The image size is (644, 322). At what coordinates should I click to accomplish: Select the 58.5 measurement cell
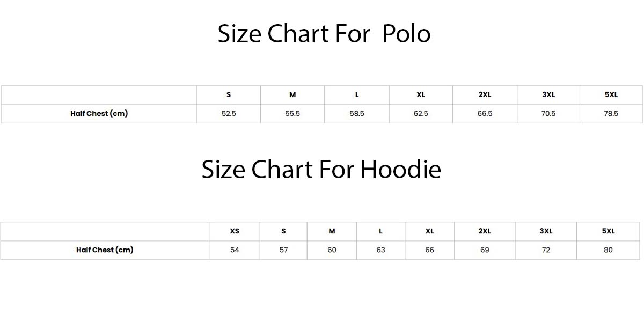tap(357, 114)
